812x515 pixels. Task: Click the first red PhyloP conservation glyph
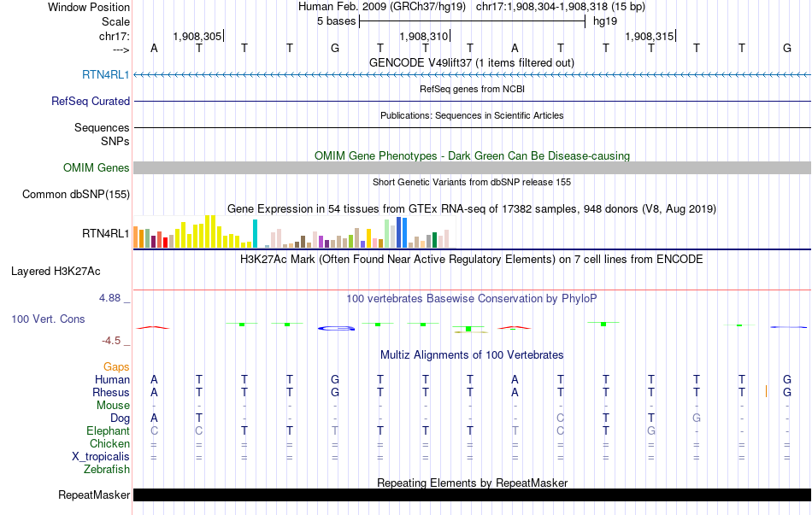pos(154,327)
